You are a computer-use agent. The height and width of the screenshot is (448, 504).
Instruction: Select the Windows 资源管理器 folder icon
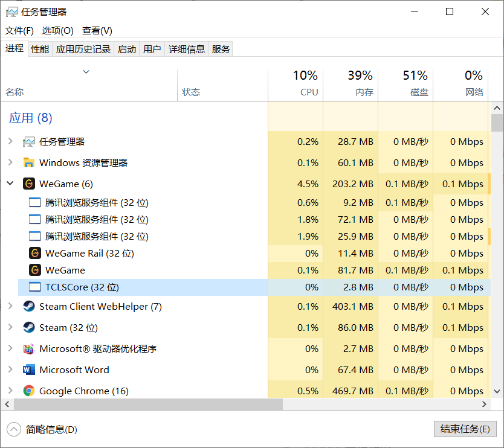[x=29, y=162]
